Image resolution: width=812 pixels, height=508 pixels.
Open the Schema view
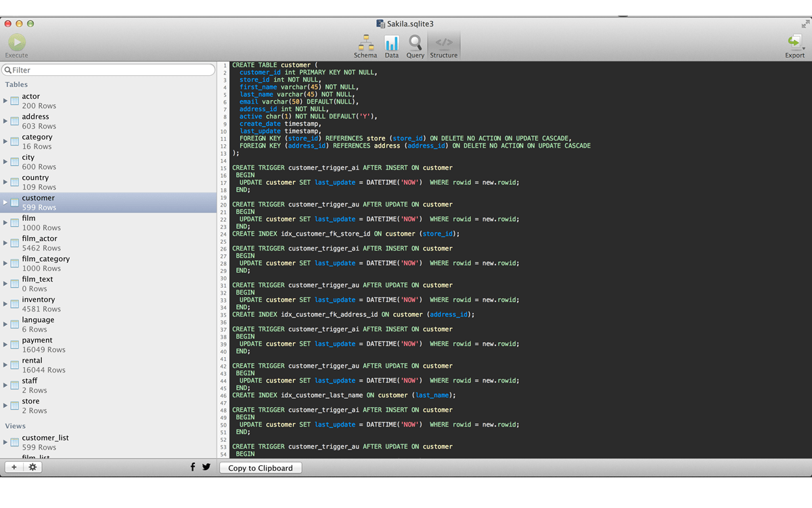365,46
